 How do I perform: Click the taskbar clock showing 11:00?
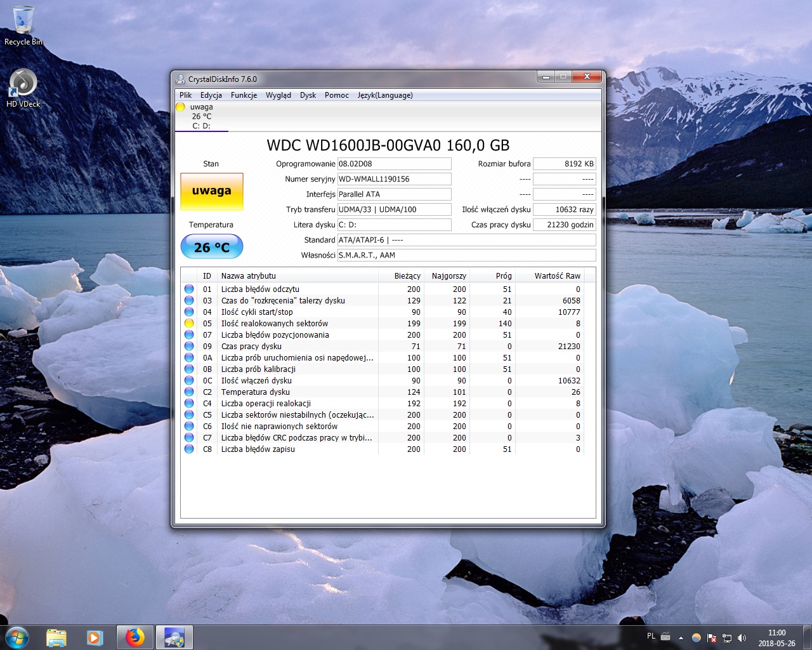click(x=776, y=638)
